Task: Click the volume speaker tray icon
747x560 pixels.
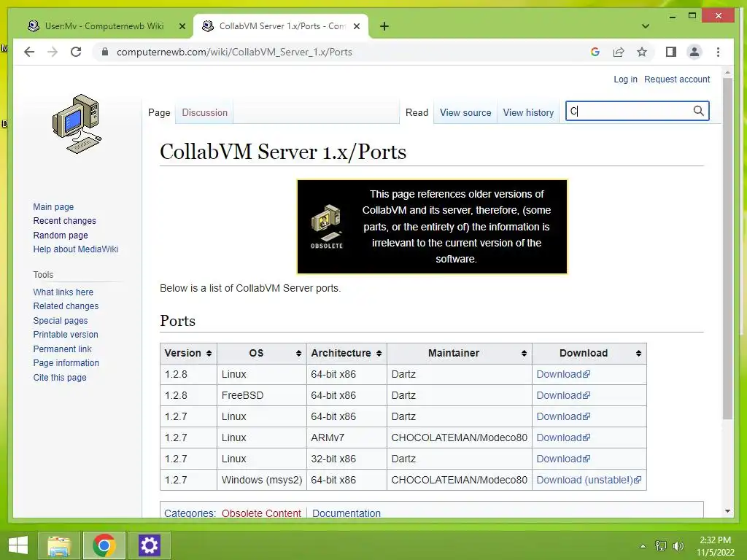Action: click(678, 545)
